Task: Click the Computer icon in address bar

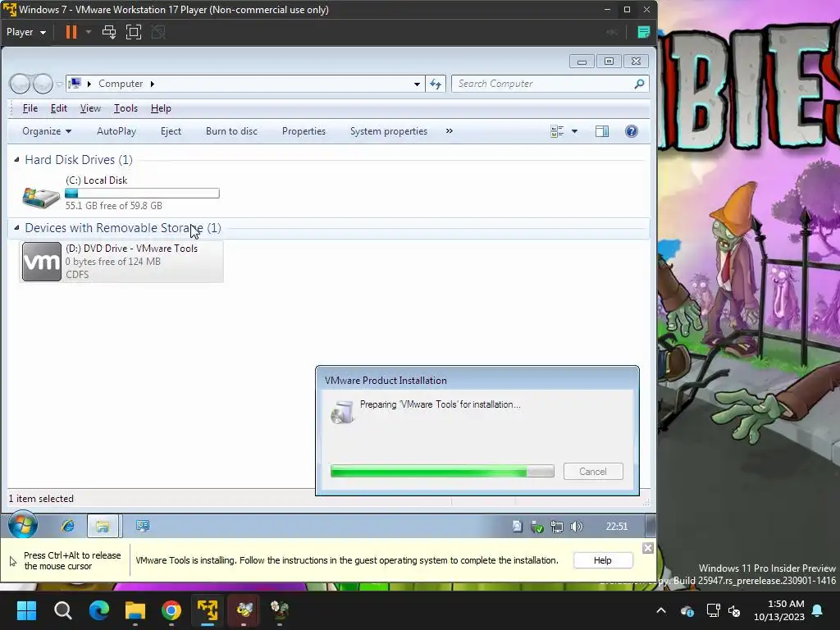Action: 75,84
